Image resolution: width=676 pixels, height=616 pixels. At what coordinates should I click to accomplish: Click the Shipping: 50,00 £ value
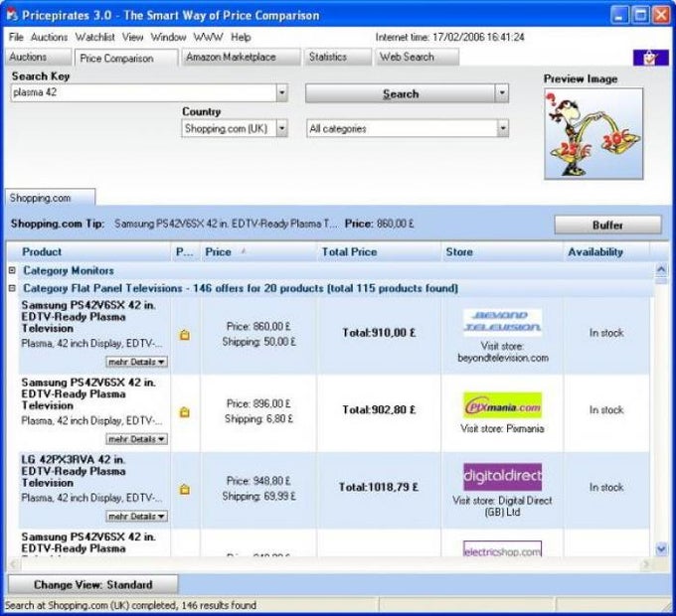click(258, 342)
